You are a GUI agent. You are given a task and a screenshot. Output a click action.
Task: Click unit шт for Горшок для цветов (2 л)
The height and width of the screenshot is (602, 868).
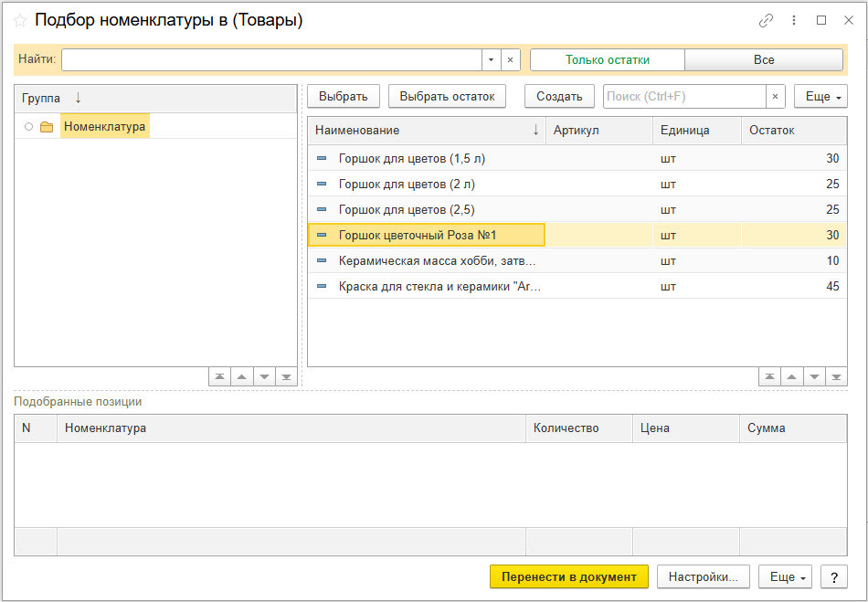pyautogui.click(x=668, y=184)
